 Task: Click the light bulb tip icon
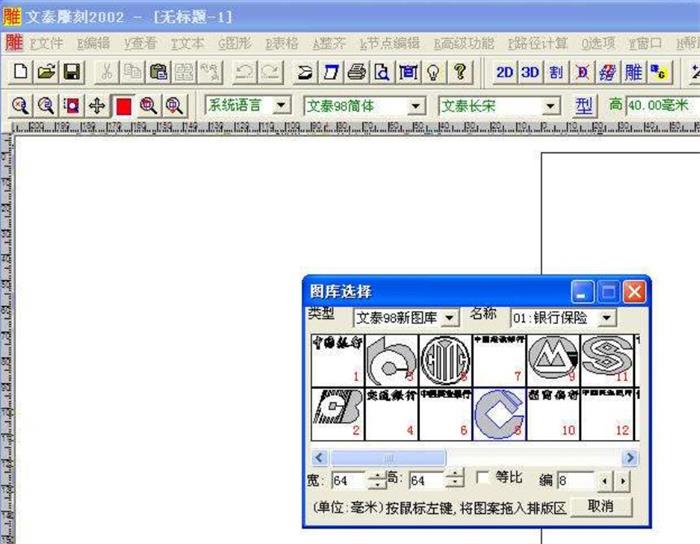coord(434,72)
